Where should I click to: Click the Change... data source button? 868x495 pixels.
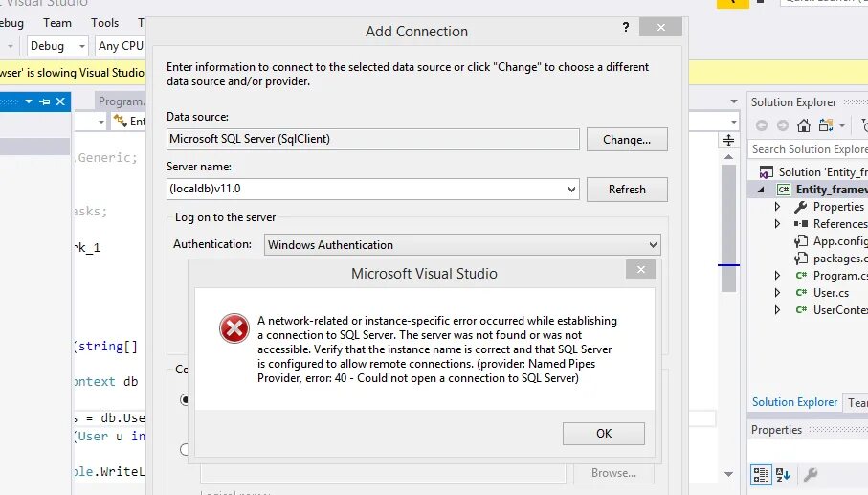(x=627, y=140)
